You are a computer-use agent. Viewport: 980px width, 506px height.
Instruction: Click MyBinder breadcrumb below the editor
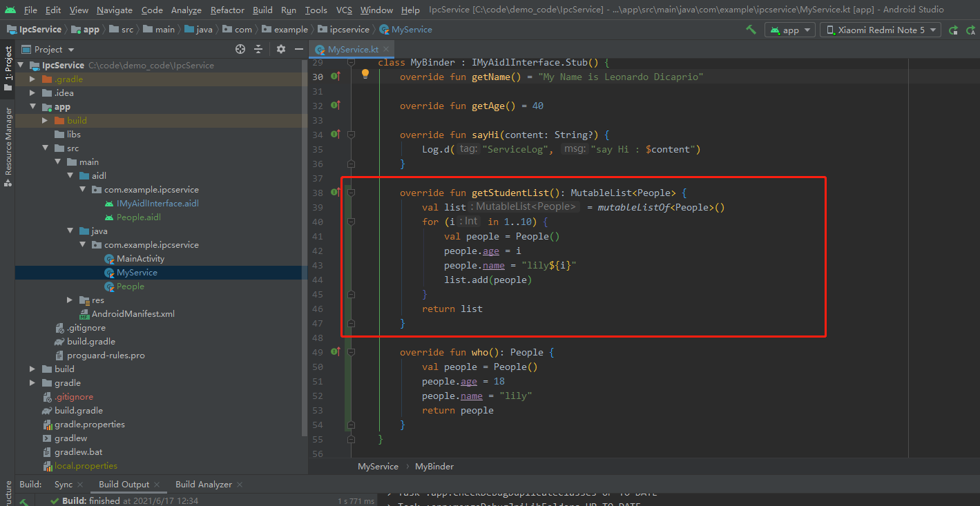click(434, 467)
